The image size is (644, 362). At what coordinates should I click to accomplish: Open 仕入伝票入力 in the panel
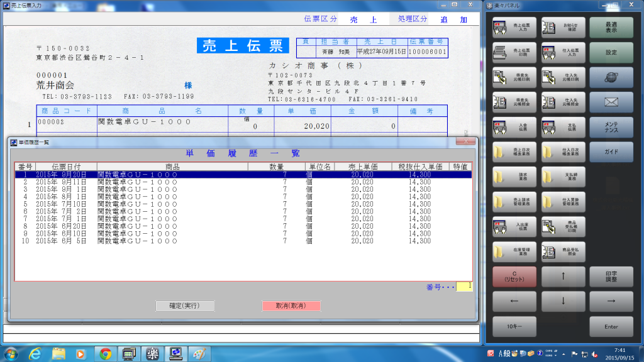563,53
